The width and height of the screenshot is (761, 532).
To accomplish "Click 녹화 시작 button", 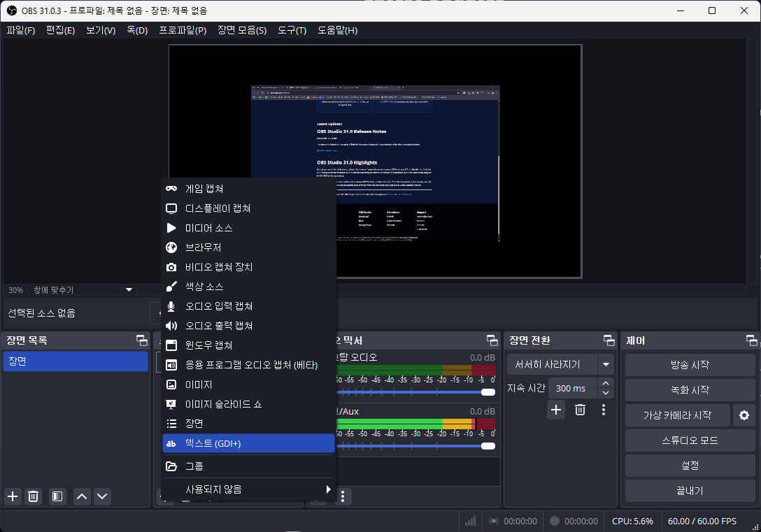I will 690,390.
